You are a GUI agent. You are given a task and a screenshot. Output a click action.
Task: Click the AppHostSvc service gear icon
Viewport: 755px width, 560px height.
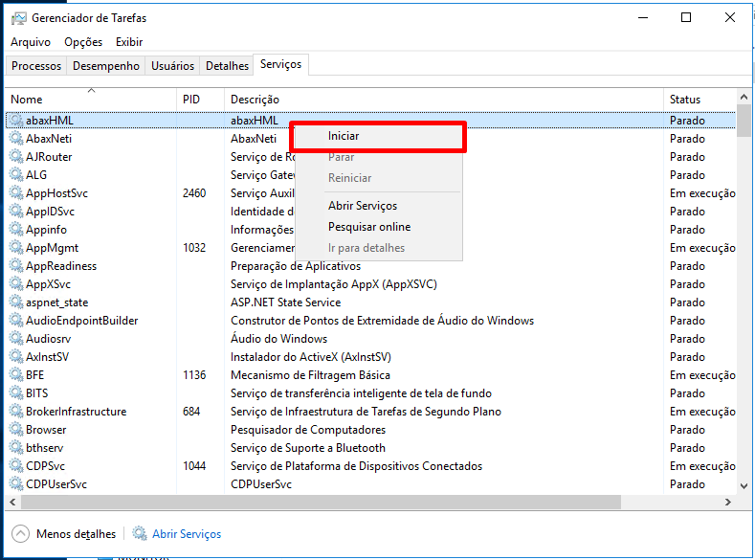click(16, 193)
